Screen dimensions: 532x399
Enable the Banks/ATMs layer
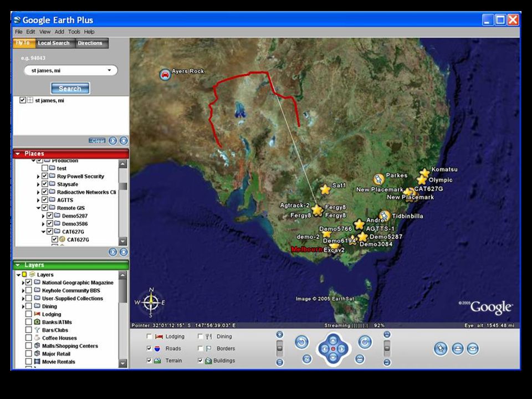pyautogui.click(x=28, y=322)
